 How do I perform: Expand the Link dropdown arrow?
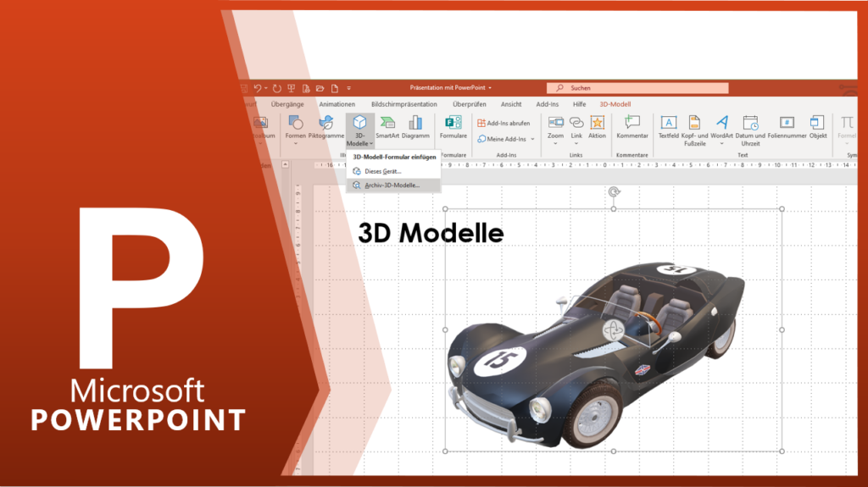pyautogui.click(x=576, y=143)
